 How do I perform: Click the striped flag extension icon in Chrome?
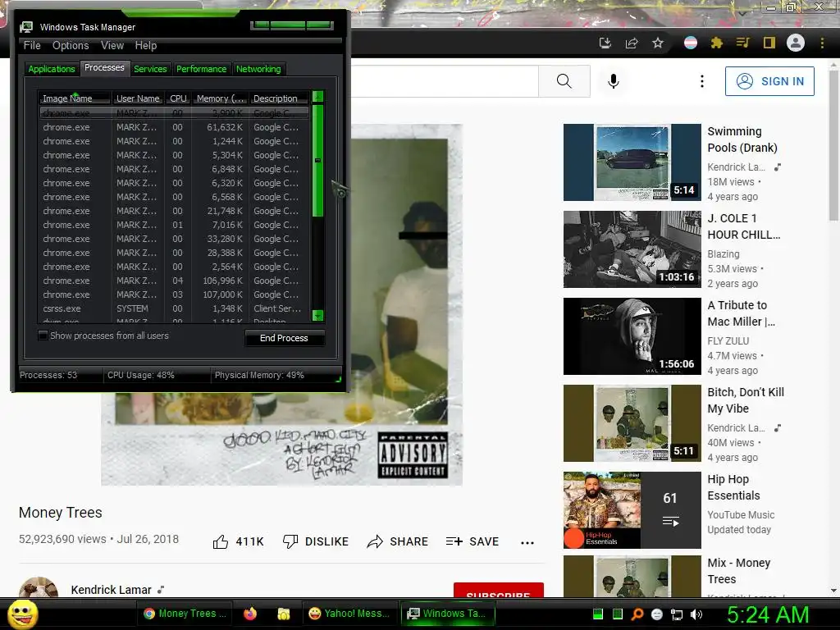[691, 43]
